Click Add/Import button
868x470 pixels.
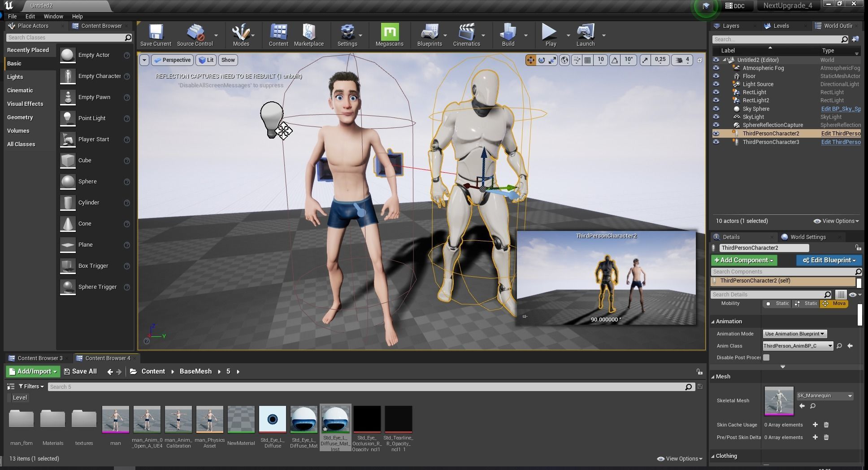click(x=33, y=371)
